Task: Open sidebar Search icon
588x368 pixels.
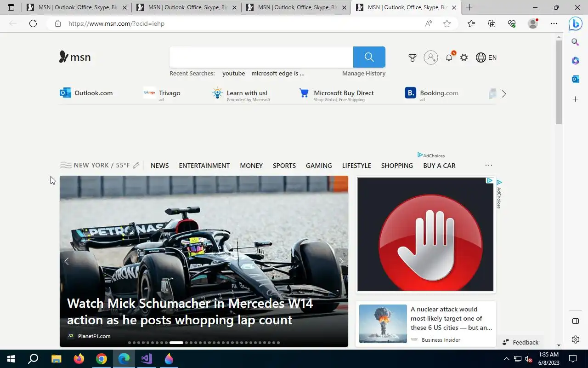Action: [x=575, y=42]
